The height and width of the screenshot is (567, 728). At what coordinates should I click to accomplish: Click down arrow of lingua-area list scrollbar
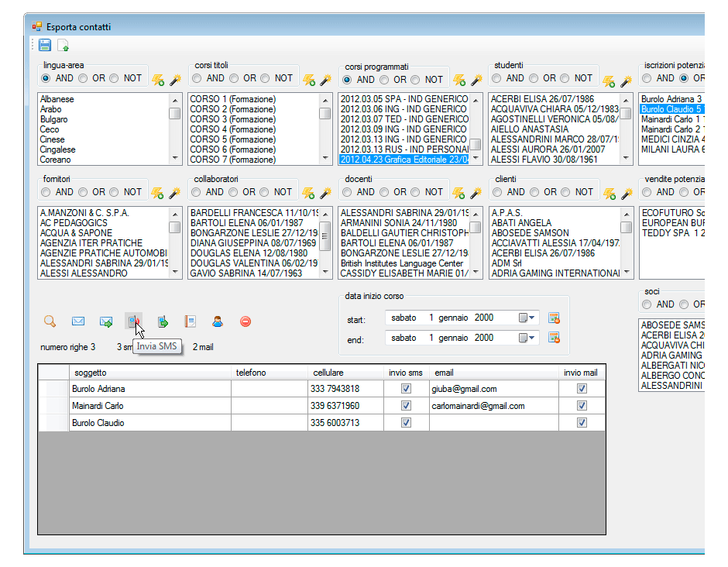pyautogui.click(x=175, y=158)
